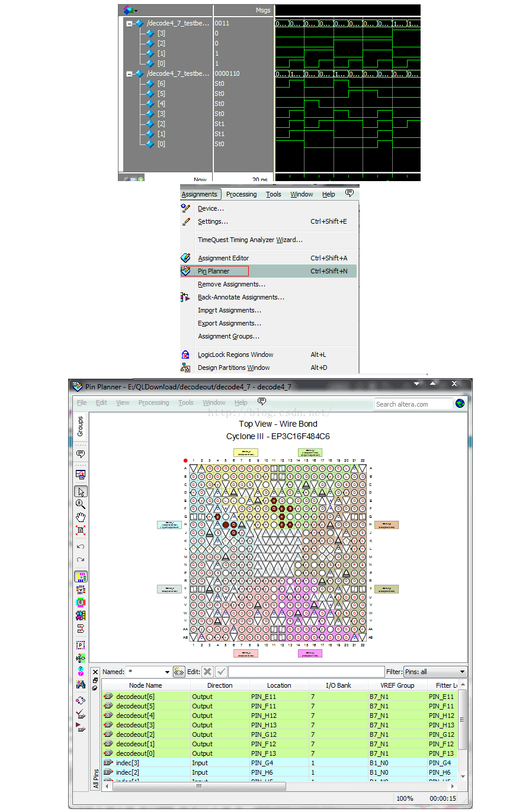Click the VREF Group column header
Image resolution: width=529 pixels, height=812 pixels.
pos(397,685)
